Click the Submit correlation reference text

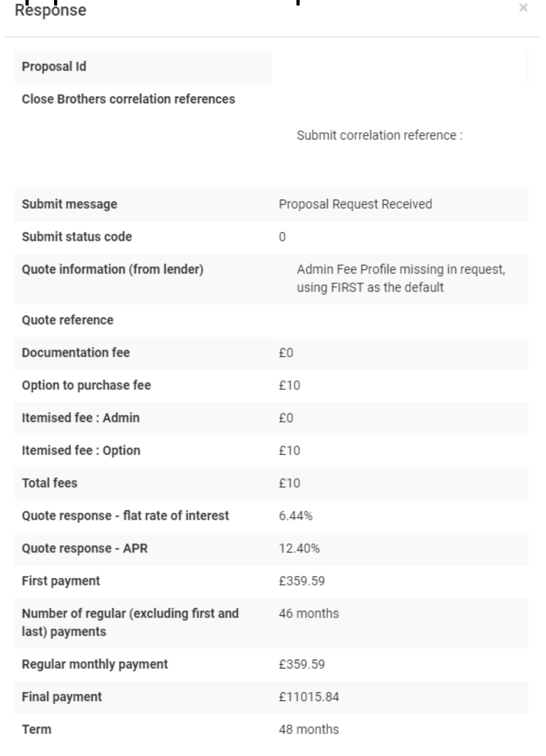(379, 136)
